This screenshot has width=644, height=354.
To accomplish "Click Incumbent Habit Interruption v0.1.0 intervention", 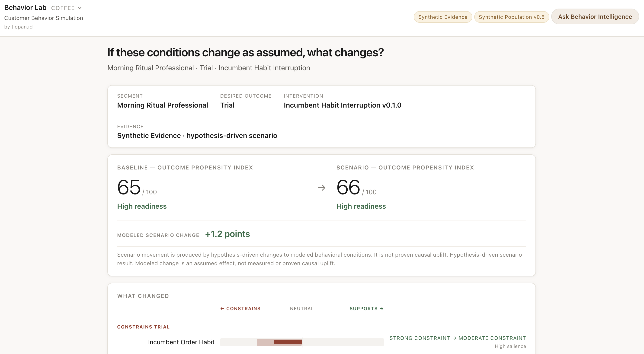I will point(343,105).
